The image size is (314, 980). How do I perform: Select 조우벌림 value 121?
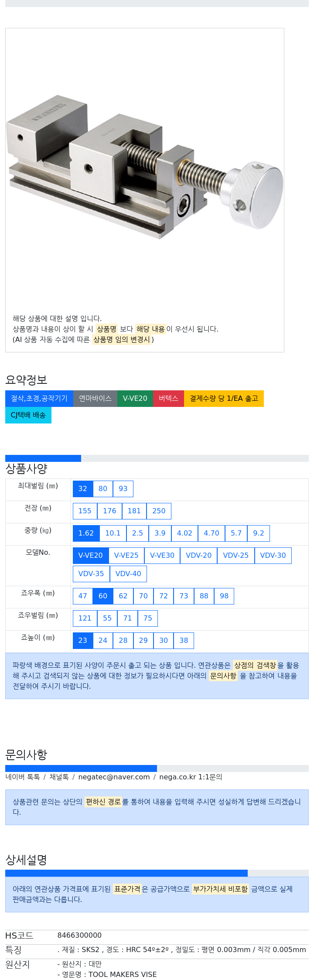tap(85, 618)
